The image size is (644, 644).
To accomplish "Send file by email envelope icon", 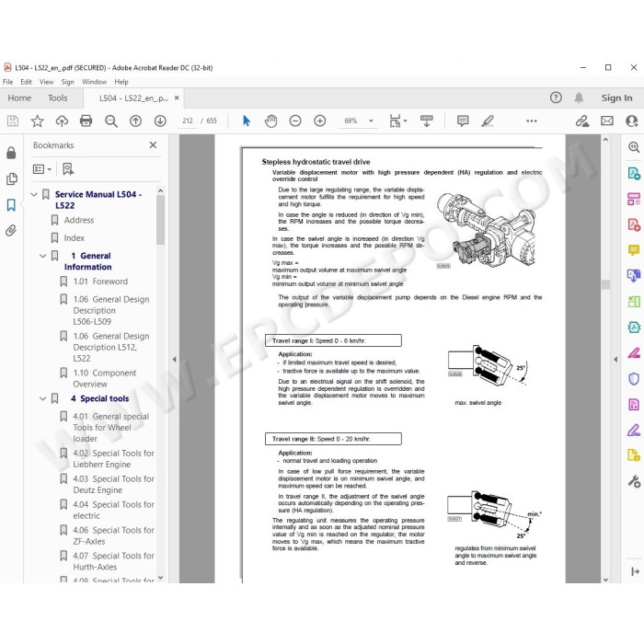I will tap(607, 121).
